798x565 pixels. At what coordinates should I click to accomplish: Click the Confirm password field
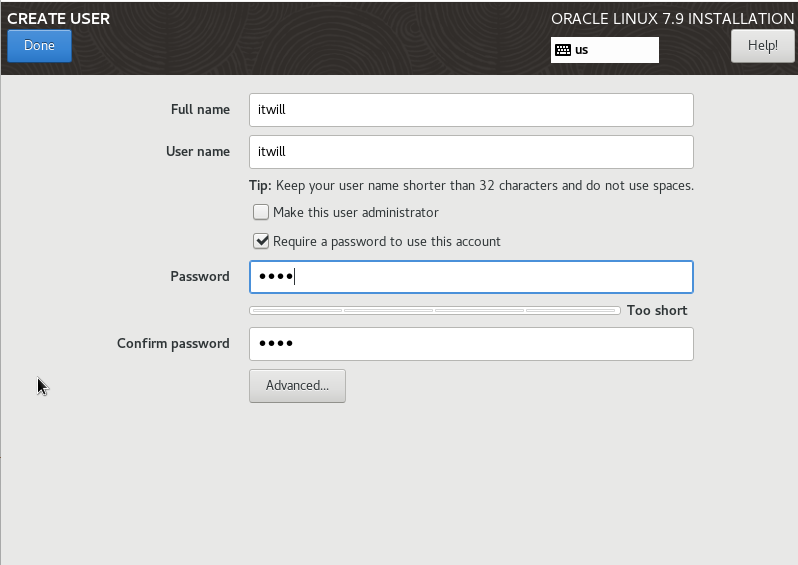click(x=471, y=344)
